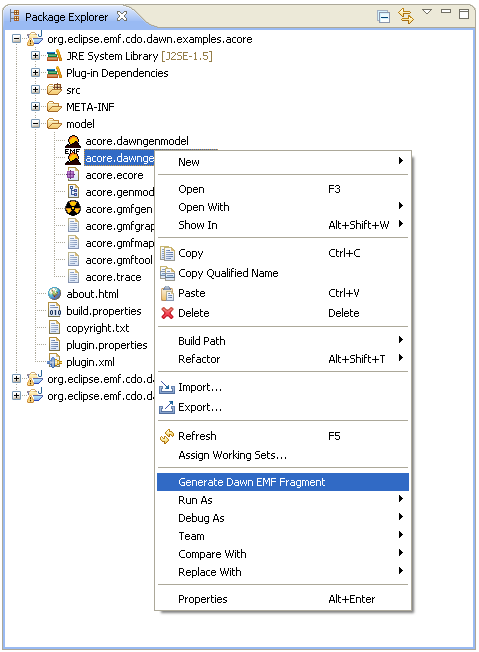Click Export... in the context menu
479x652 pixels.
point(200,407)
